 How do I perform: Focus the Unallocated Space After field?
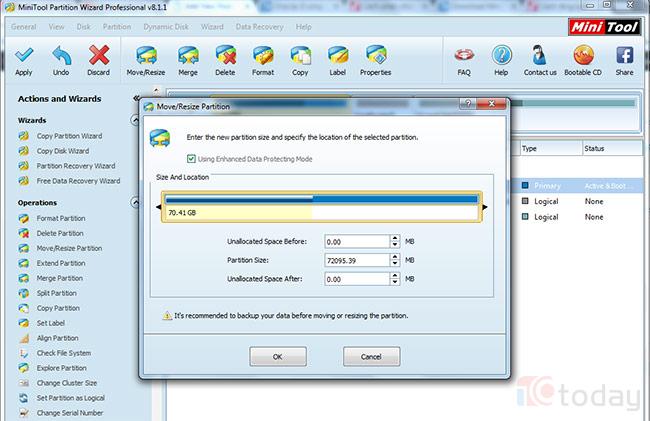click(357, 279)
